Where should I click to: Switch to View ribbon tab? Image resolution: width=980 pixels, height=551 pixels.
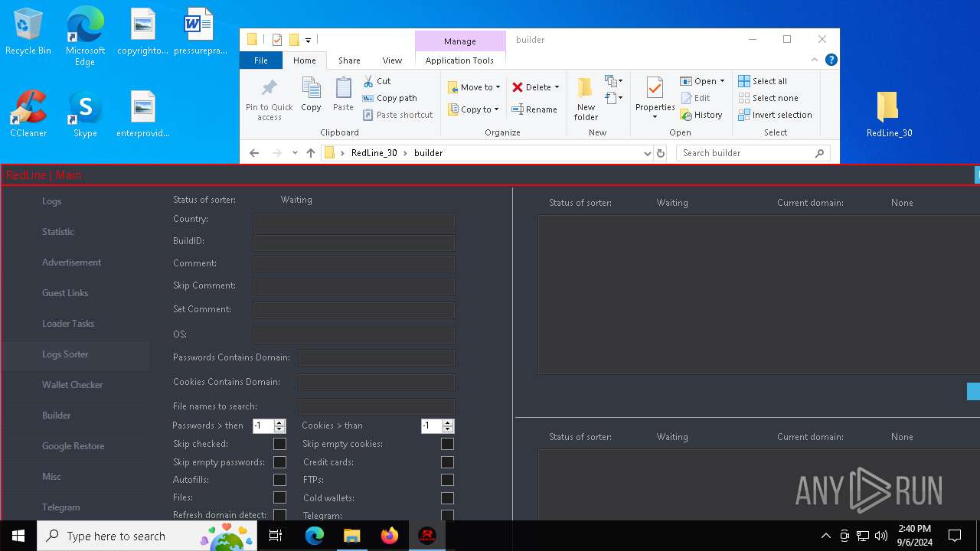click(392, 60)
